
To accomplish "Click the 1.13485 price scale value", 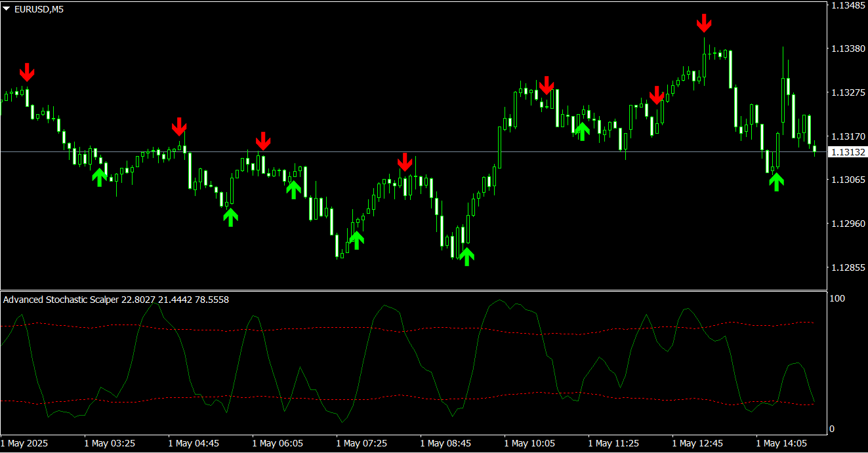I will point(847,5).
